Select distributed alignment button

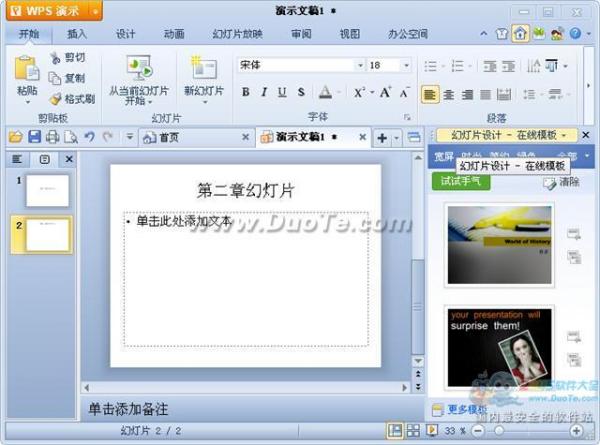coord(504,94)
